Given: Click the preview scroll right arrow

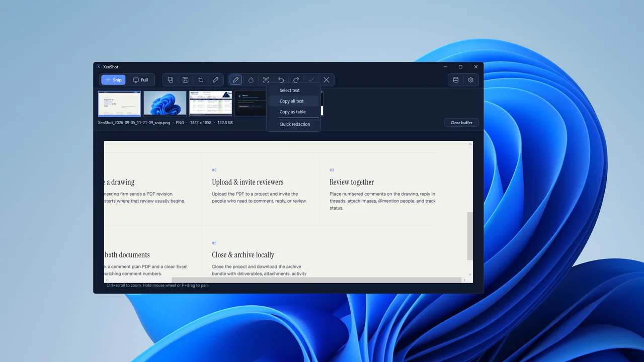Looking at the screenshot, I should [464, 280].
